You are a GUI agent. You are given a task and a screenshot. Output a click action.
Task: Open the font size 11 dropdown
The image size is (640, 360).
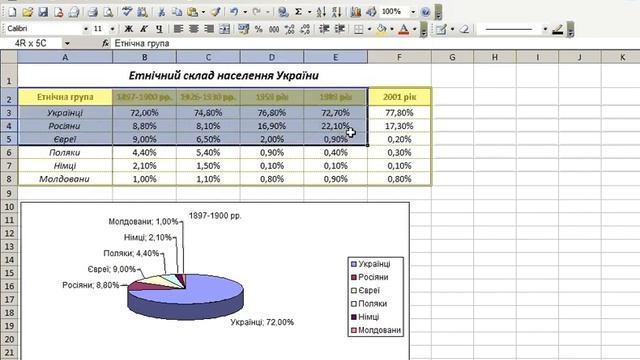point(112,29)
